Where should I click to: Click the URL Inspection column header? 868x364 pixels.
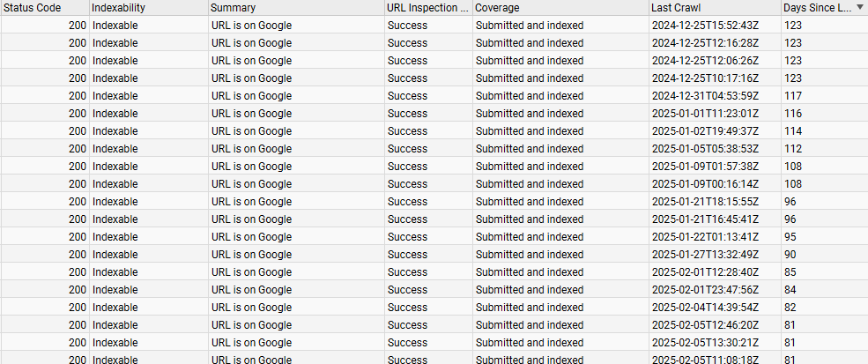[427, 7]
